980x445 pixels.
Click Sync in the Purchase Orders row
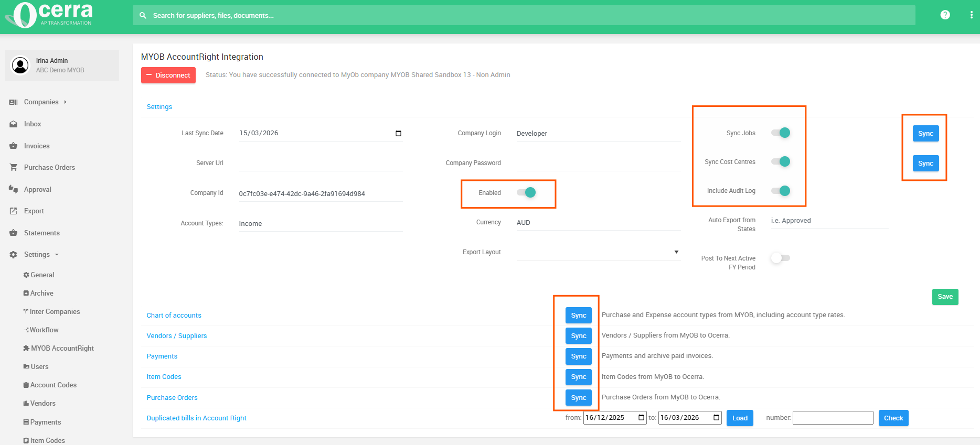click(x=579, y=397)
